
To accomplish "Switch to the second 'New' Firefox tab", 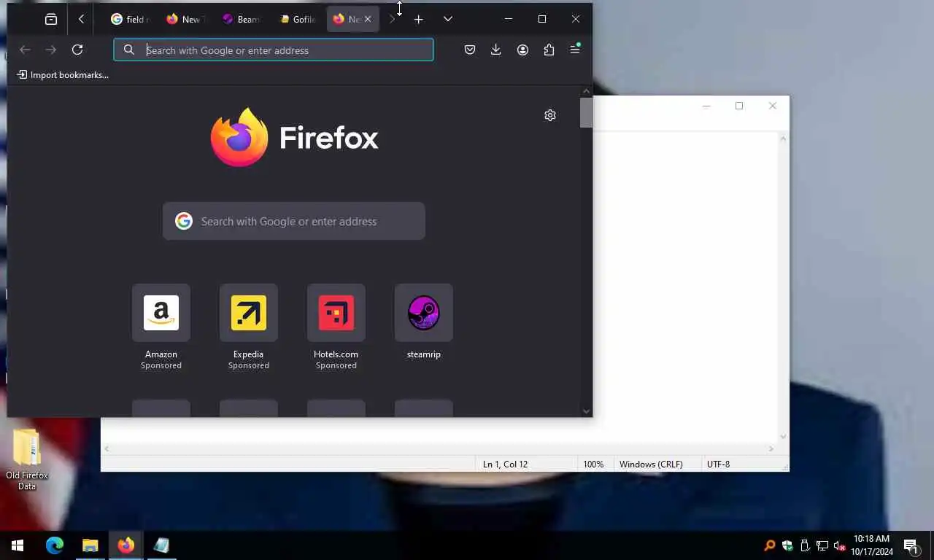I will (185, 20).
